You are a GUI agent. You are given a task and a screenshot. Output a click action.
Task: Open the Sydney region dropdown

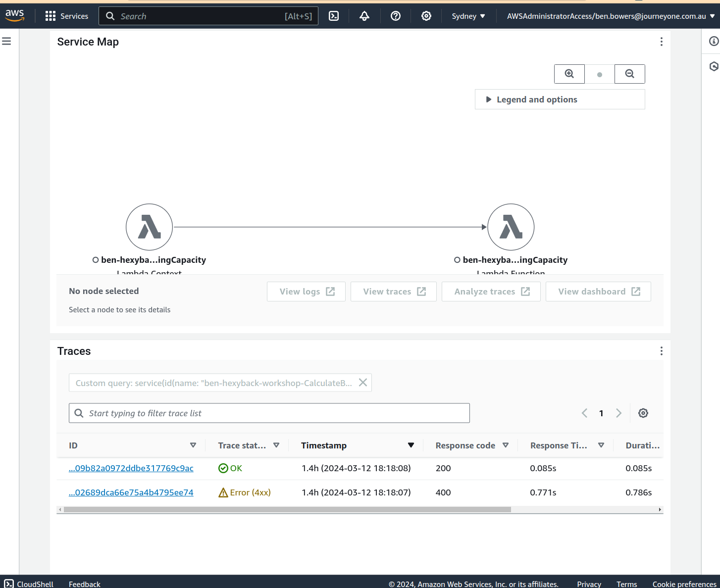pyautogui.click(x=468, y=16)
